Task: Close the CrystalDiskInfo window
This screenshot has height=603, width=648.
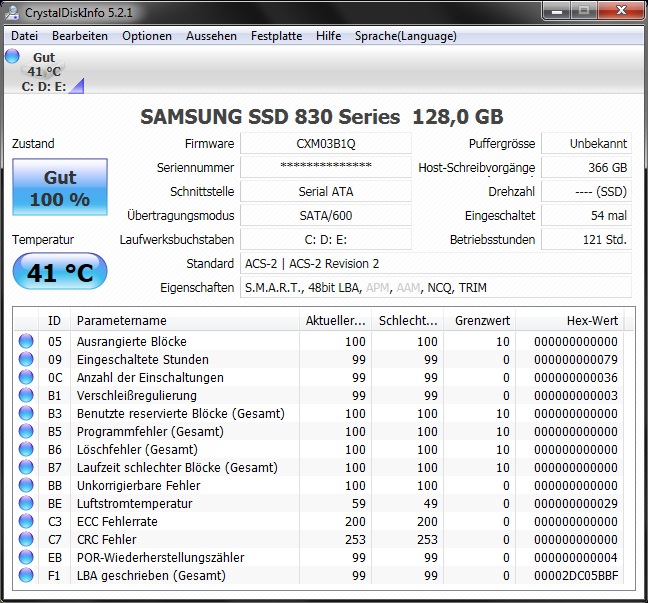Action: point(621,11)
